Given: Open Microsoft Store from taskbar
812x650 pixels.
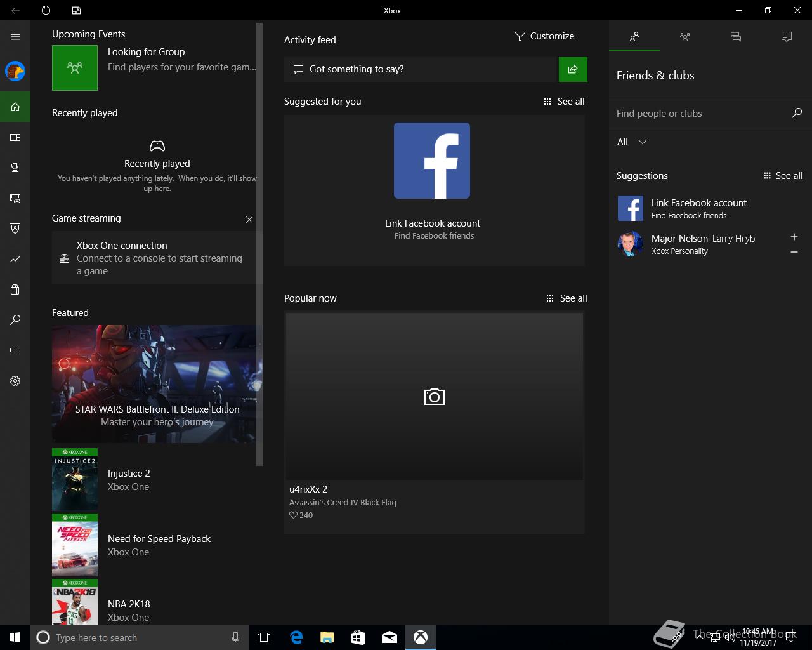Looking at the screenshot, I should point(358,637).
